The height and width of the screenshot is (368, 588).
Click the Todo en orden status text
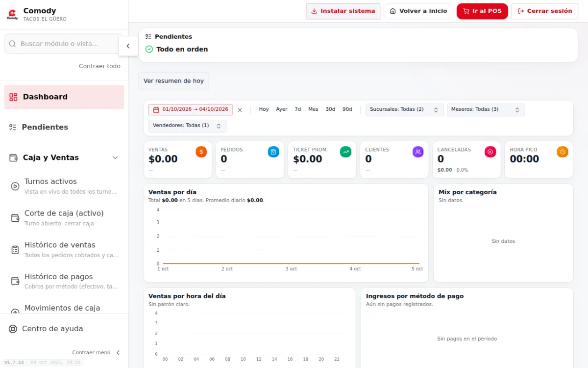(182, 49)
